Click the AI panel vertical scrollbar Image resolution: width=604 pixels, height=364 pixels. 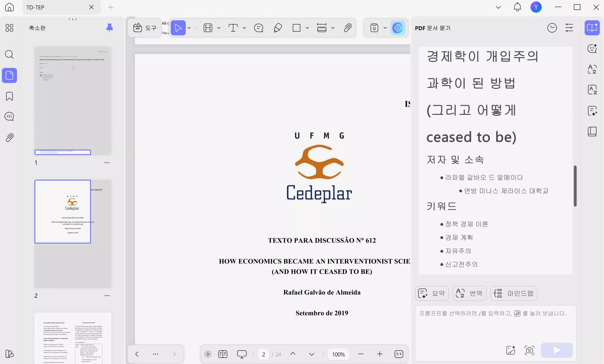(575, 186)
